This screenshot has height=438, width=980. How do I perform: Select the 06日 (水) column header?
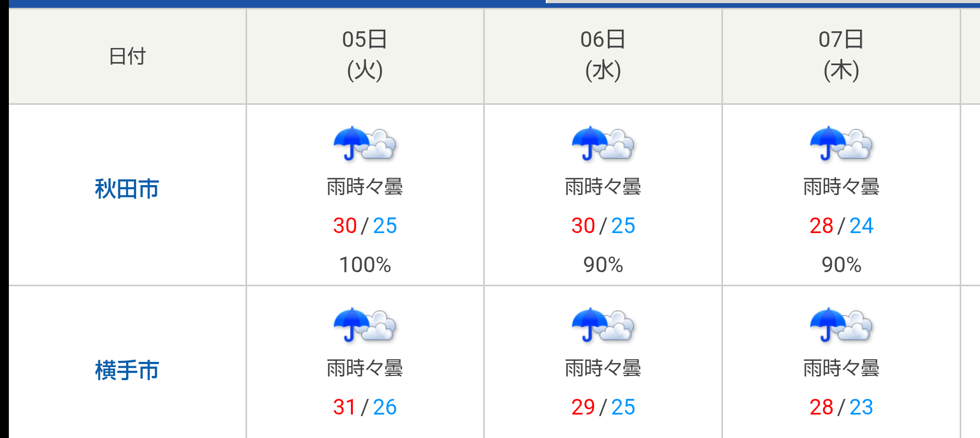coord(603,56)
